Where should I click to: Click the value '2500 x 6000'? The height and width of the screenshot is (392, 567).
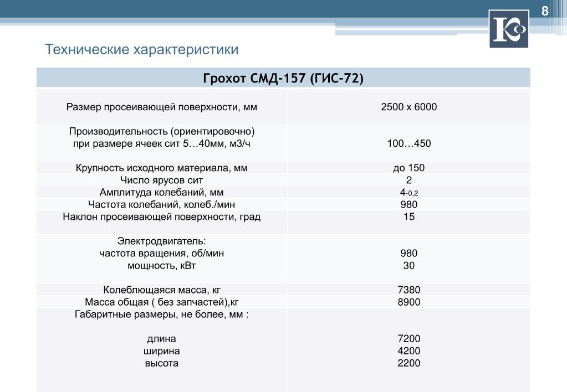tap(408, 107)
